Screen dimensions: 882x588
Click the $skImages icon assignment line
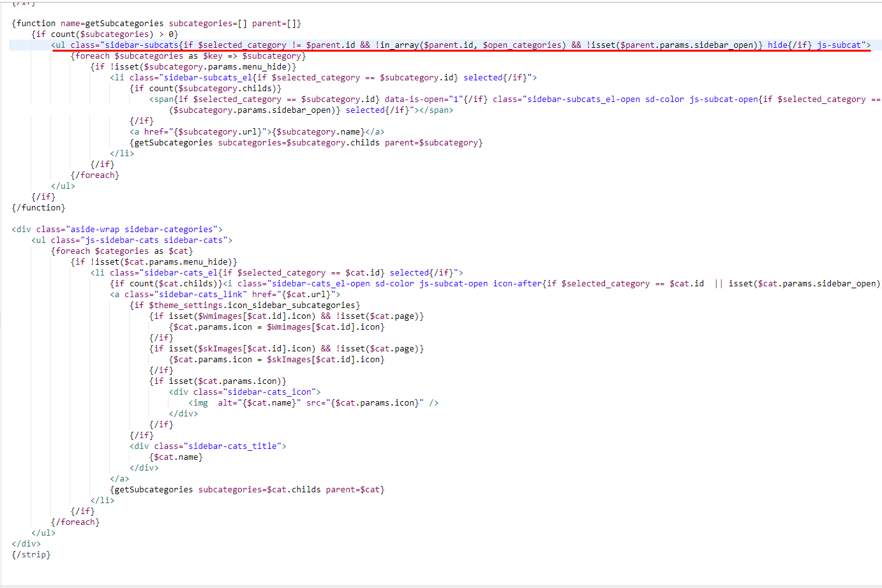(277, 360)
